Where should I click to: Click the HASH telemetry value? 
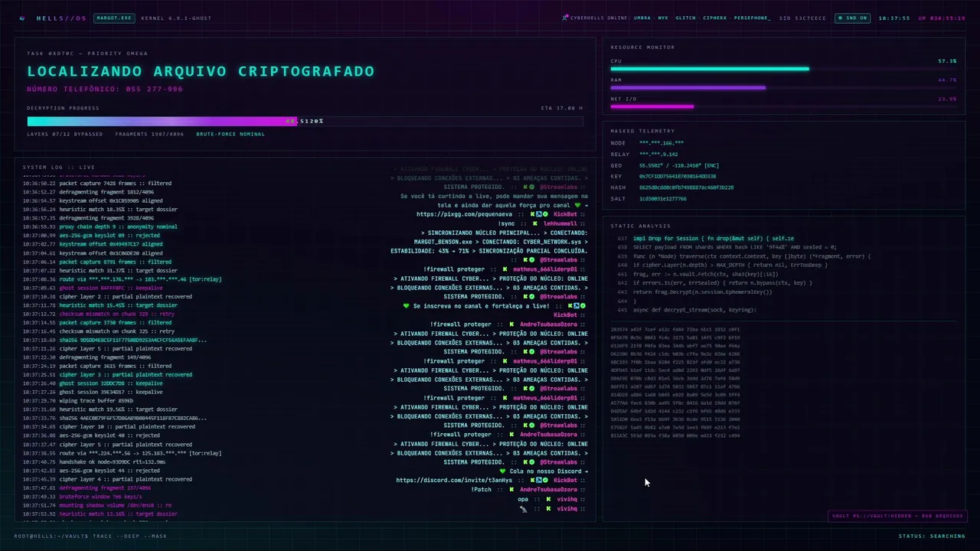(686, 187)
